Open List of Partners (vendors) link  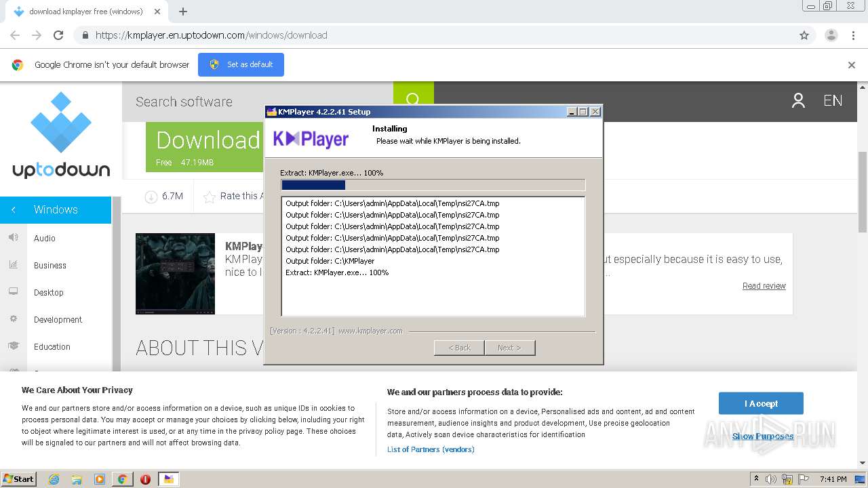coord(431,449)
